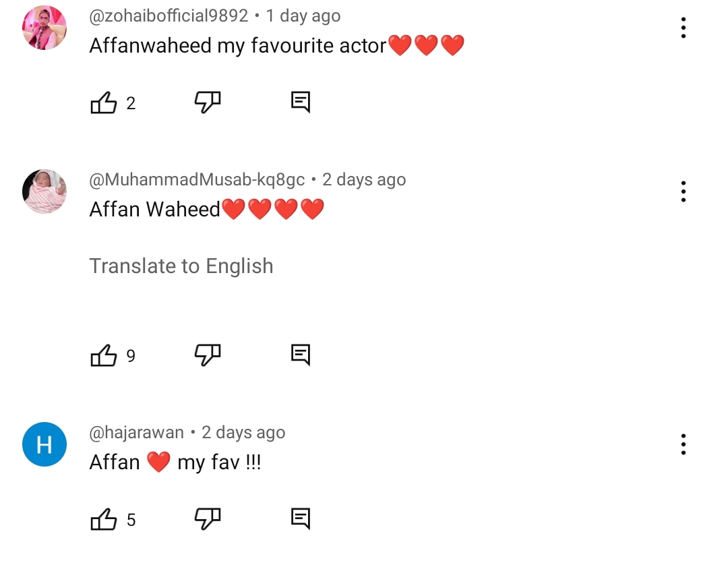Open more options for hajarawan comment
The height and width of the screenshot is (567, 728).
684,444
